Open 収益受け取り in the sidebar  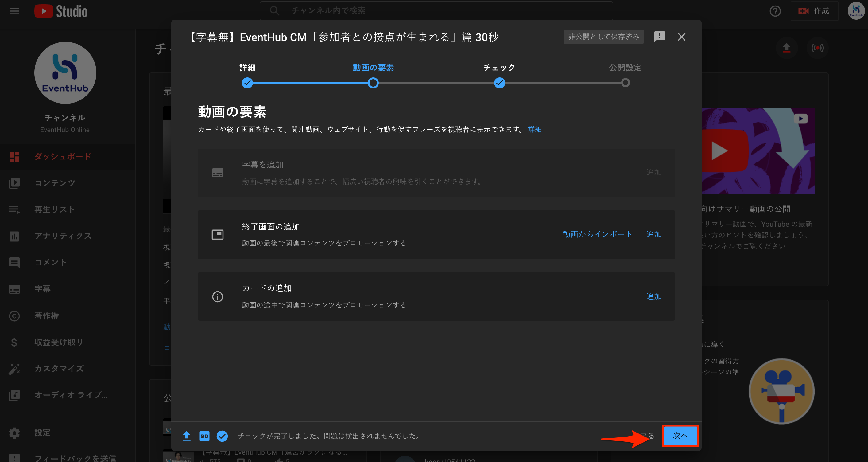tap(68, 342)
